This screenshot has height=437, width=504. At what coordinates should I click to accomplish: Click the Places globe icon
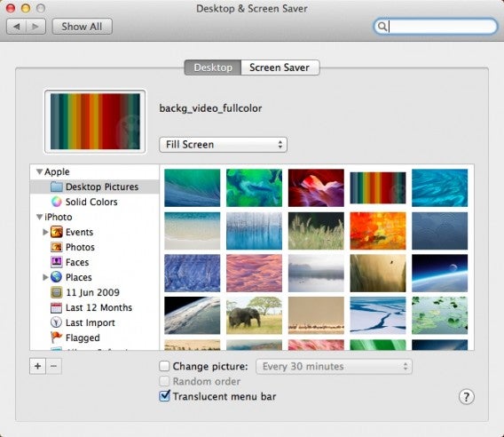coord(56,277)
